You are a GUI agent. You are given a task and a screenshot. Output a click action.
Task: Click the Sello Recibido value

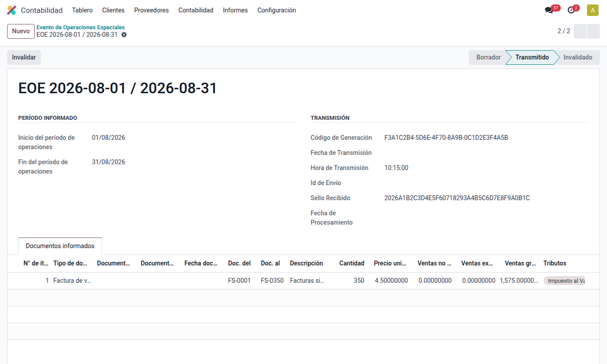click(457, 198)
